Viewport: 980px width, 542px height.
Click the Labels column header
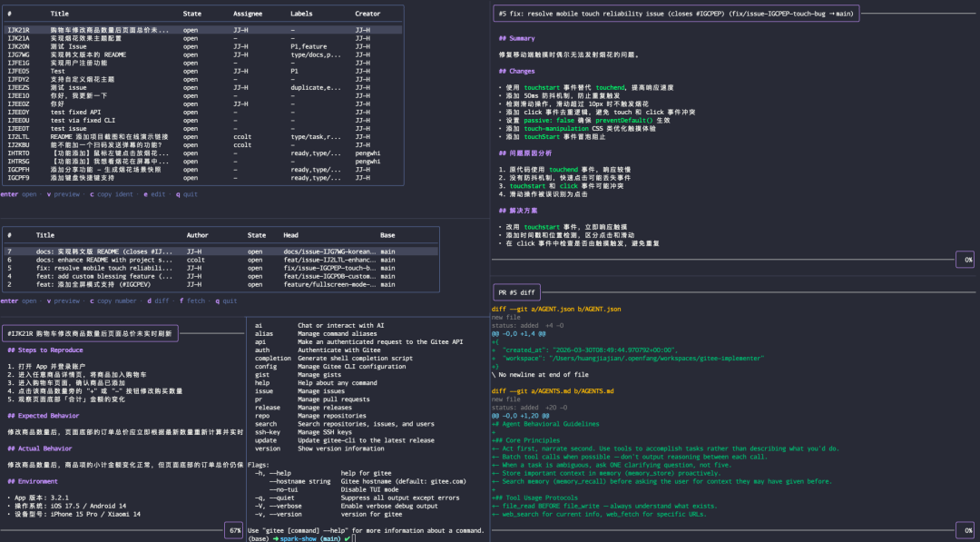pyautogui.click(x=302, y=14)
